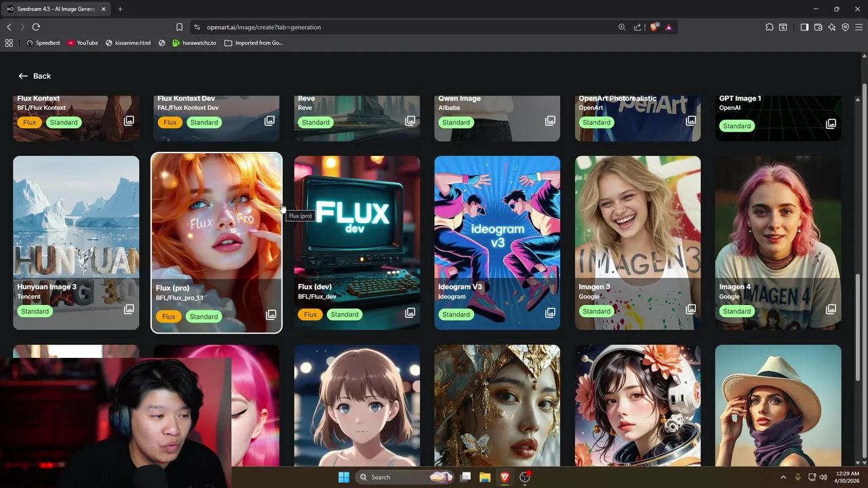Open the 'Imported from Go...' bookmarks folder
This screenshot has width=868, height=488.
click(254, 43)
